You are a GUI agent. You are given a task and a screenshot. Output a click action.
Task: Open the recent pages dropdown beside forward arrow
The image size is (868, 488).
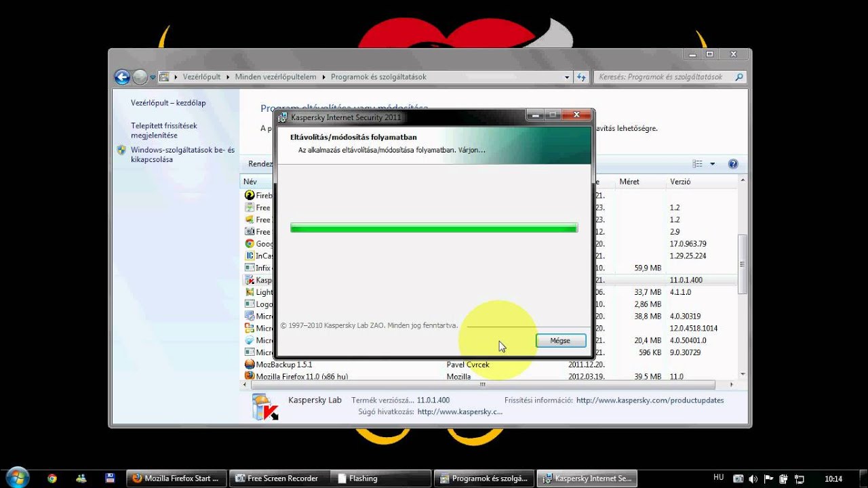[153, 78]
